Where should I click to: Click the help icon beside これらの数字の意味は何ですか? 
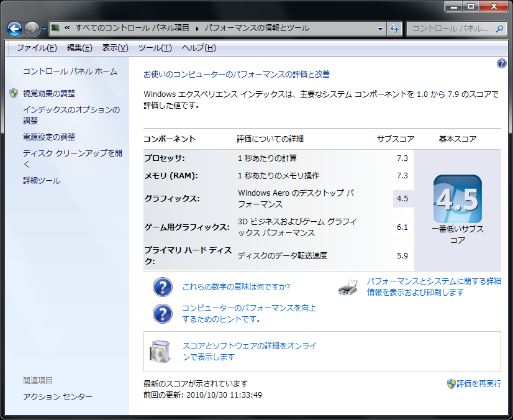pos(162,287)
